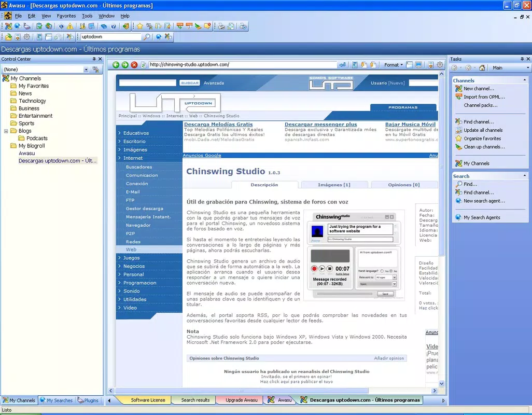
Task: Click the Awasu logo toolbar icon
Action: tap(8, 26)
